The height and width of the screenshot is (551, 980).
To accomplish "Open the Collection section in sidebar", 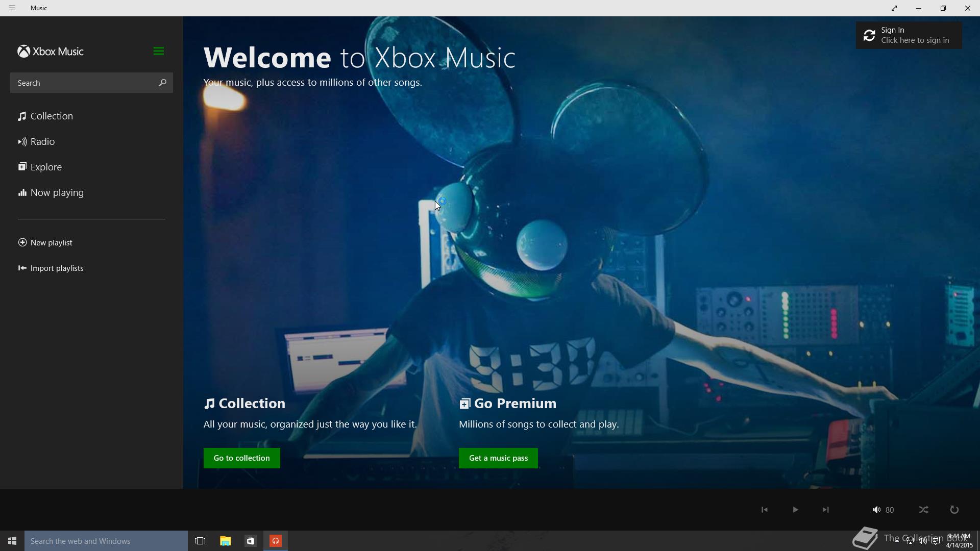I will tap(45, 116).
